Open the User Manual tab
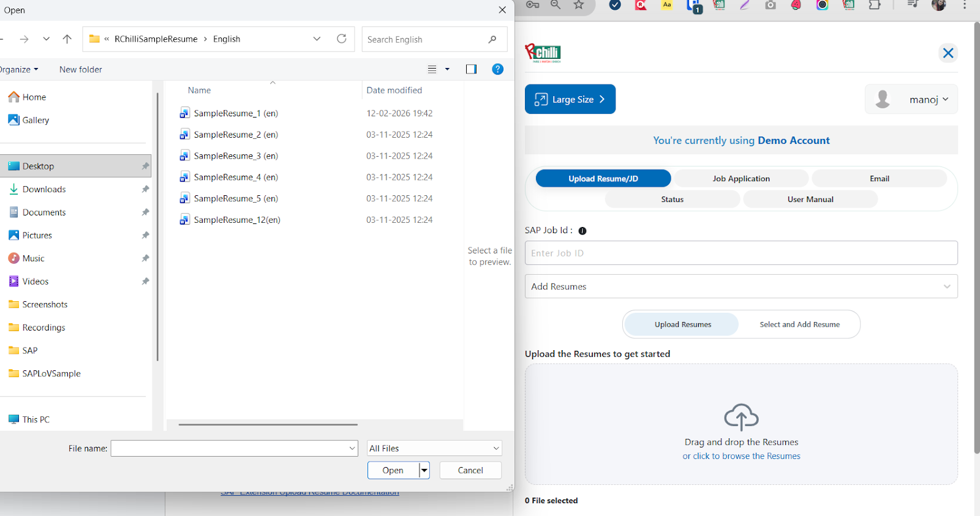 point(810,200)
